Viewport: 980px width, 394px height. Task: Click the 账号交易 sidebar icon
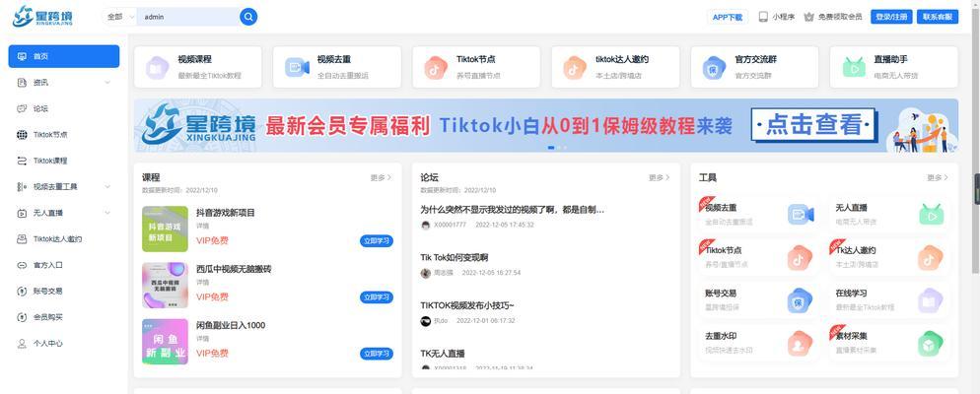click(x=22, y=291)
